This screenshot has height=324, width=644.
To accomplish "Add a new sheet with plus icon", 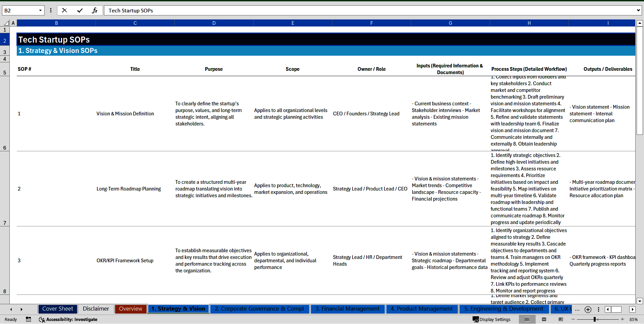I will click(588, 309).
